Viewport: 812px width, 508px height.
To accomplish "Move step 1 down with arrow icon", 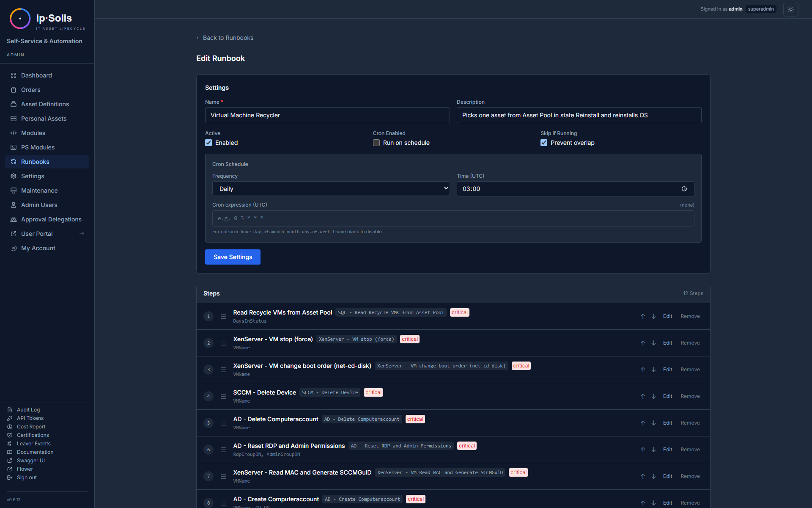I will pos(653,316).
